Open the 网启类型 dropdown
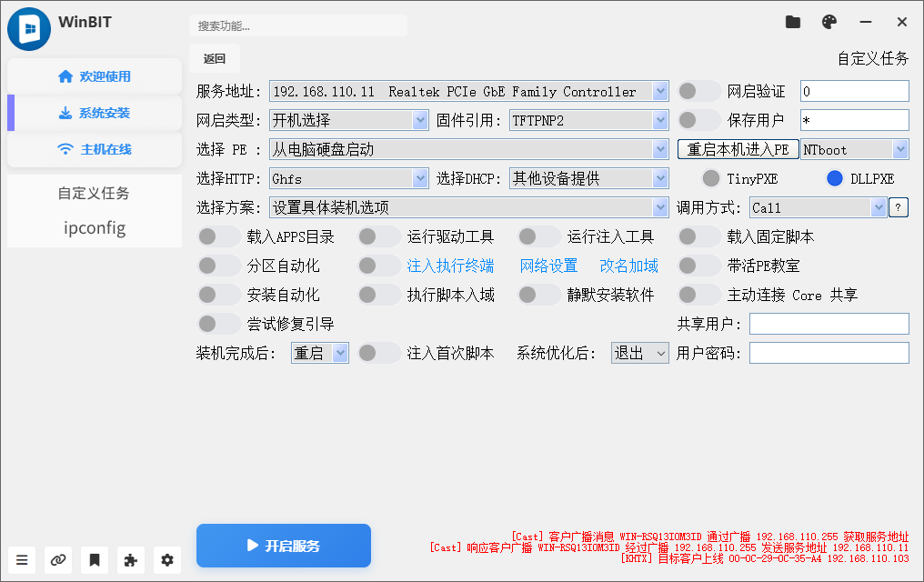Image resolution: width=924 pixels, height=582 pixels. tap(349, 120)
